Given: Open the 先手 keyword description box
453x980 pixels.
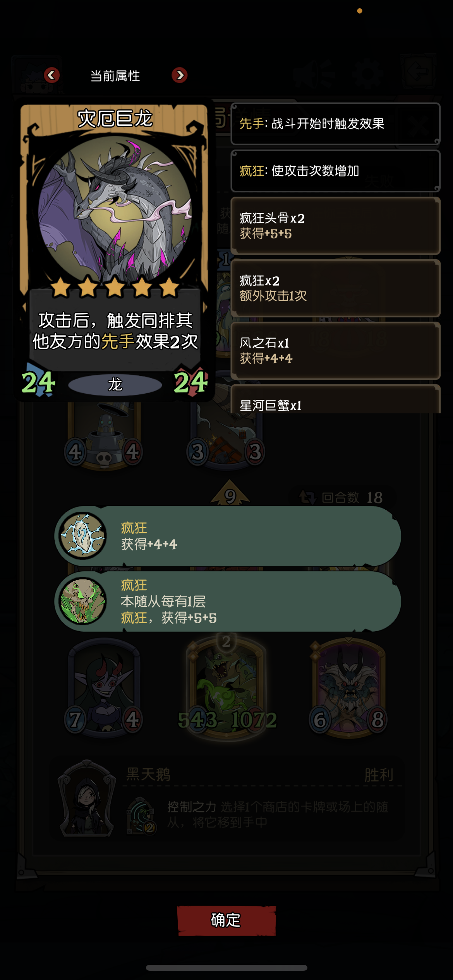Looking at the screenshot, I should click(x=335, y=124).
